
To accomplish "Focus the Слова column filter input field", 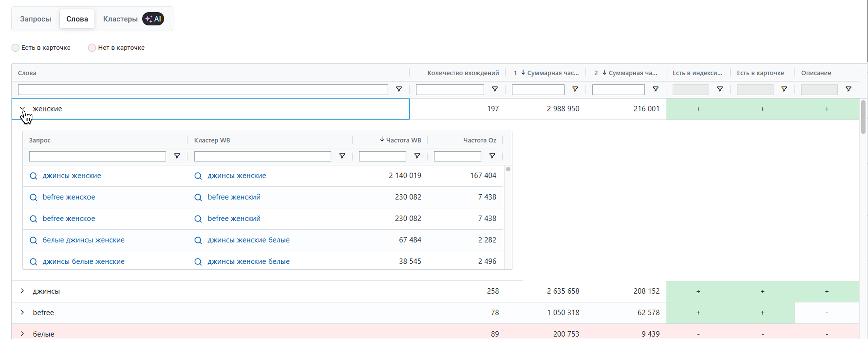I will (x=203, y=90).
